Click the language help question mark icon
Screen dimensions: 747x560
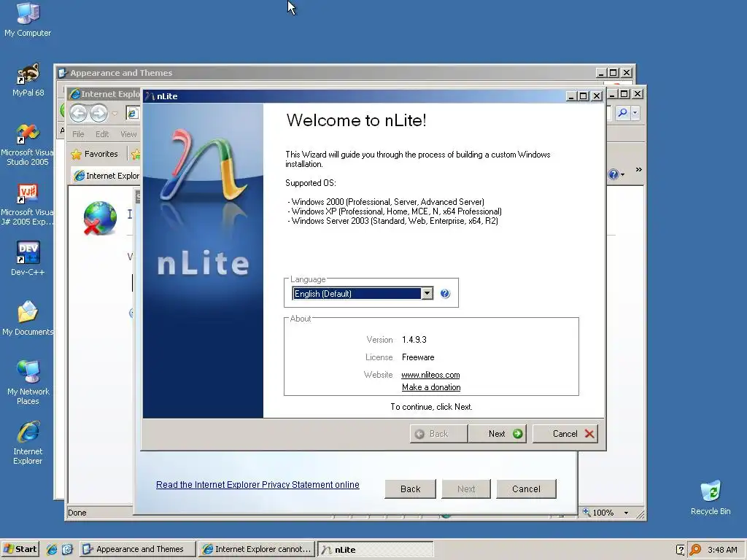445,293
